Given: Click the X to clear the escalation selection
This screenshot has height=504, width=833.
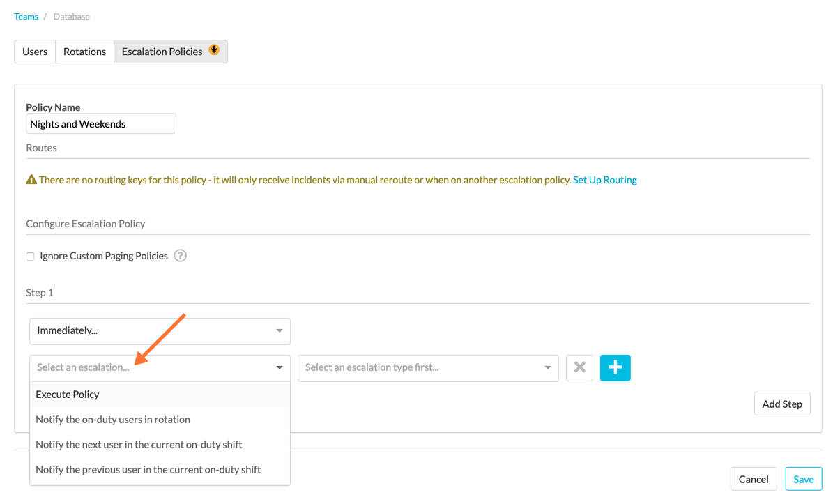Looking at the screenshot, I should click(x=579, y=367).
